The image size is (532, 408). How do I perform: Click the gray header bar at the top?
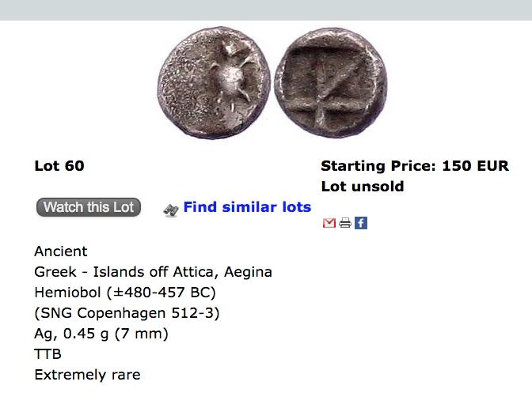tap(266, 9)
